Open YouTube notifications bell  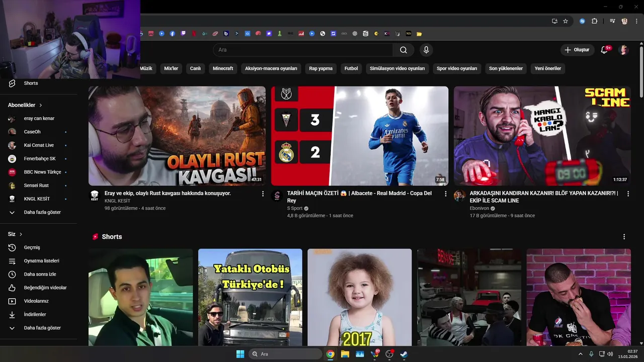[x=605, y=50]
